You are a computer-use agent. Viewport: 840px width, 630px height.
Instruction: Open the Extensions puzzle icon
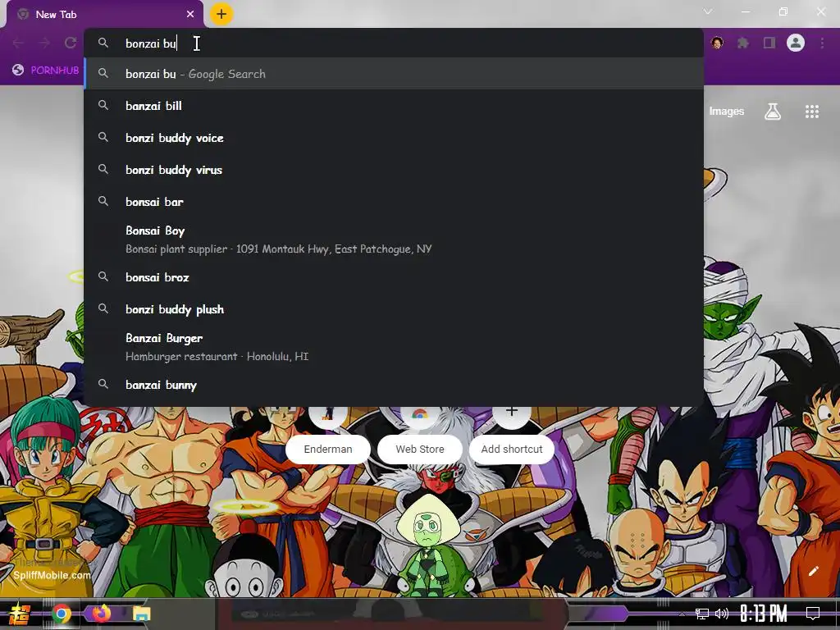coord(742,43)
